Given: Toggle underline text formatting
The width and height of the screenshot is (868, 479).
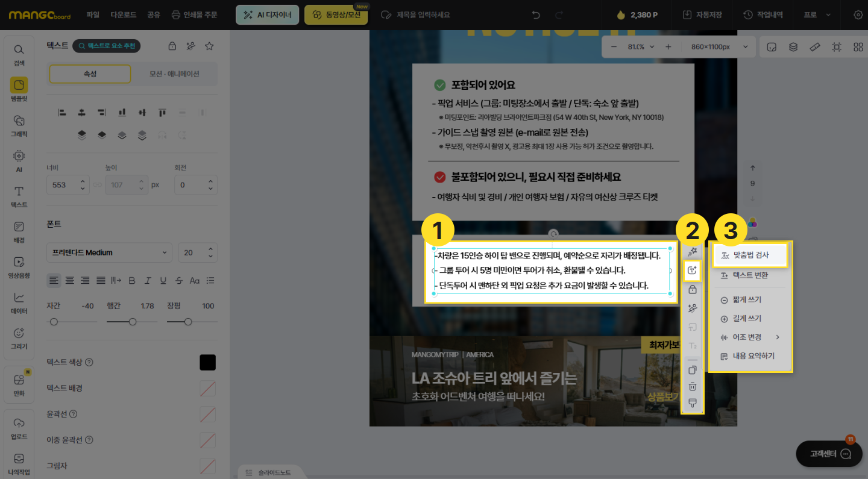Looking at the screenshot, I should [163, 280].
